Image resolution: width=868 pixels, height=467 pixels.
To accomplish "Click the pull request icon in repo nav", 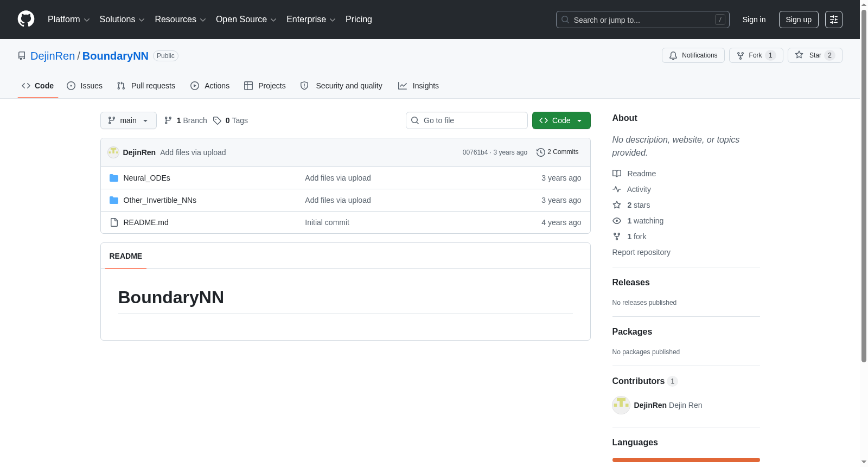I will (121, 86).
